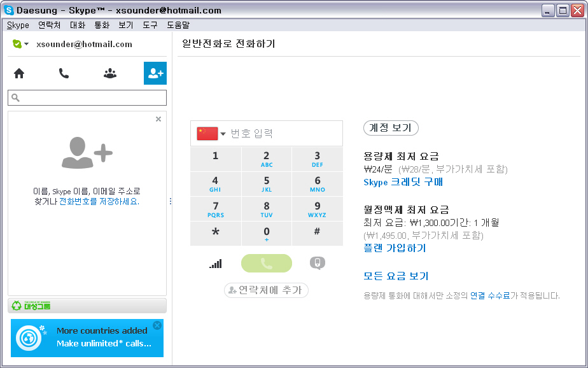Tap the hash key on keypad
The image size is (588, 368).
pyautogui.click(x=318, y=234)
